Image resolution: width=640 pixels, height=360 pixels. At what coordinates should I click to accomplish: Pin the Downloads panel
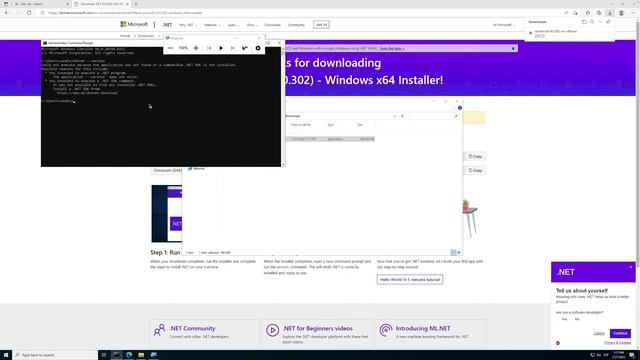(x=609, y=22)
